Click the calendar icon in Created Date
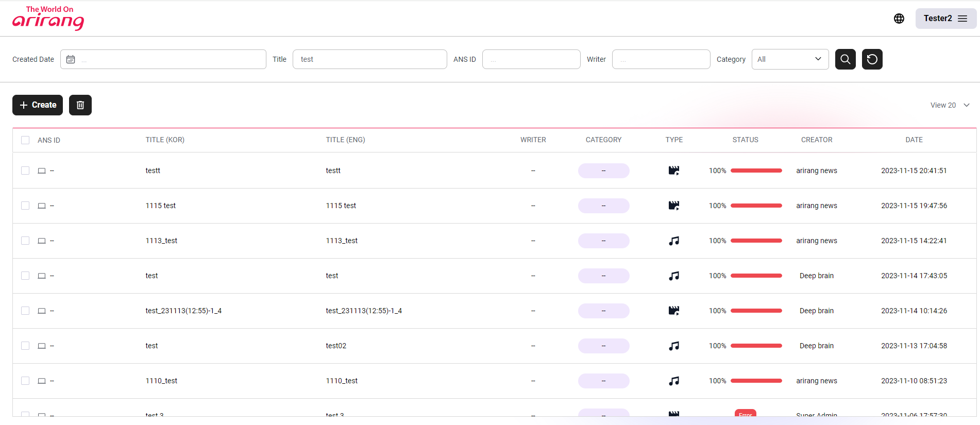The image size is (980, 425). pyautogui.click(x=71, y=60)
